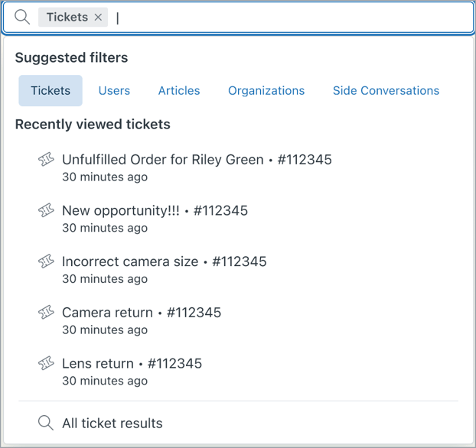
Task: Click '30 minutes ago' under Camera return
Action: [x=105, y=330]
